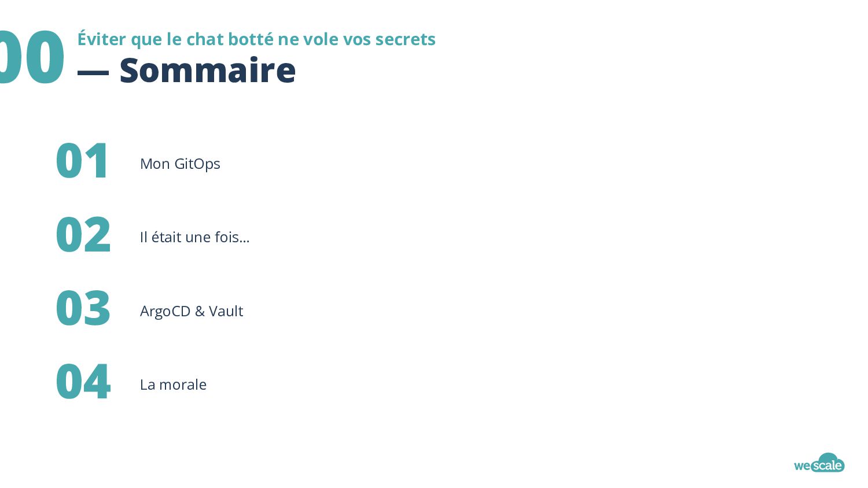The height and width of the screenshot is (488, 868).
Task: Click the word "Vault" in item 03
Action: (x=226, y=311)
